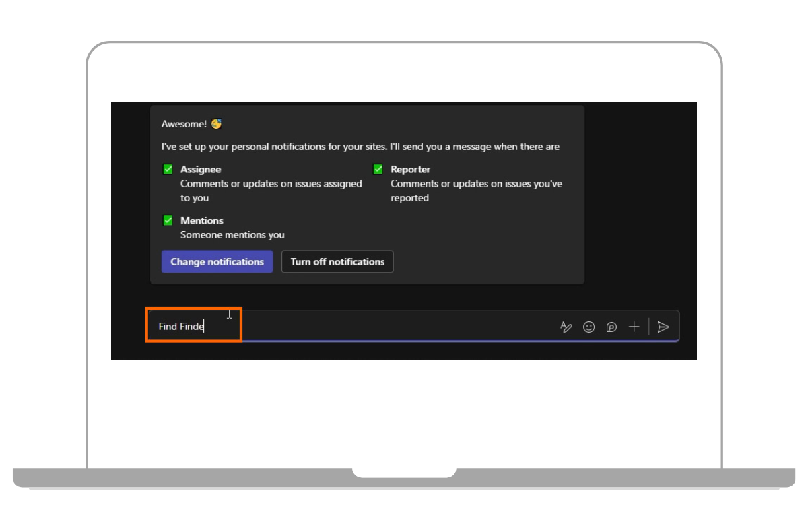Uncheck the Assignee notification checkbox
Viewport: 808px width, 532px height.
168,170
